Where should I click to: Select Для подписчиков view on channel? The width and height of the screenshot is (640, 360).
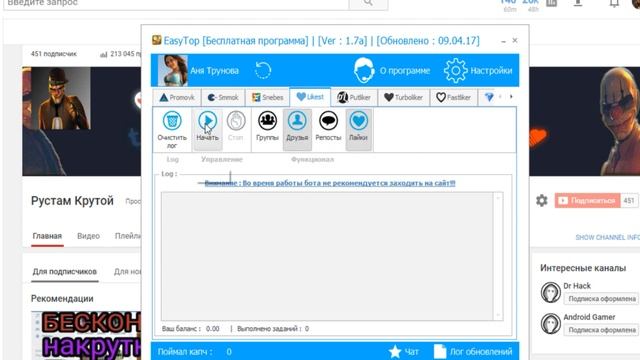click(65, 271)
